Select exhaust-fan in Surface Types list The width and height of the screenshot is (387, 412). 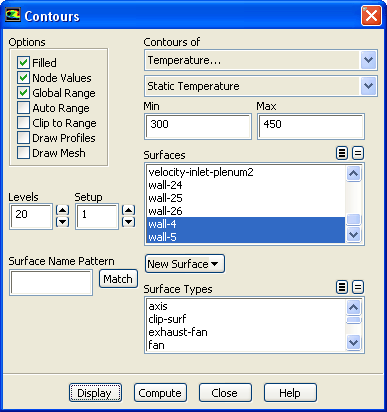(x=246, y=332)
